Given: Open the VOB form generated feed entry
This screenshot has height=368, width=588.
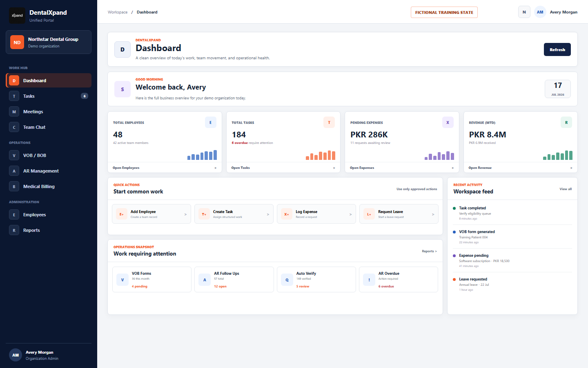Looking at the screenshot, I should point(512,237).
